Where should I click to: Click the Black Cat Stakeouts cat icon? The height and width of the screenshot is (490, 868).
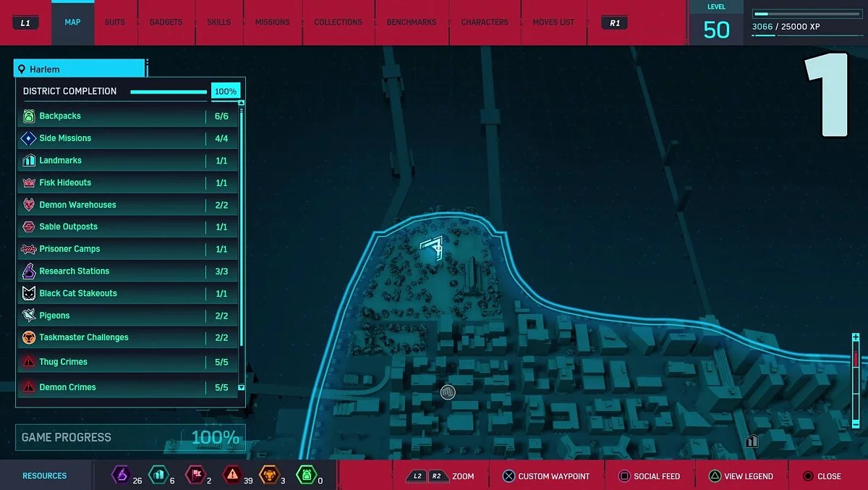(29, 293)
